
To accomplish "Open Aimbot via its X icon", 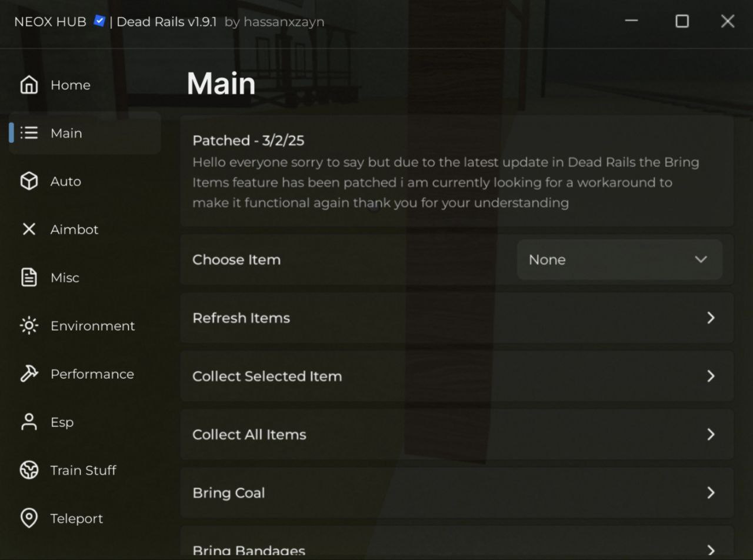I will point(29,229).
